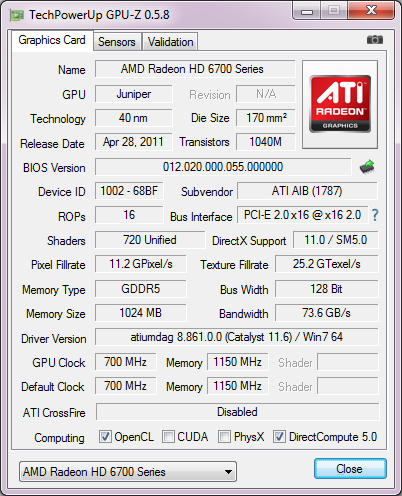The image size is (402, 496).
Task: Click the Bus Interface question mark
Action: (375, 215)
